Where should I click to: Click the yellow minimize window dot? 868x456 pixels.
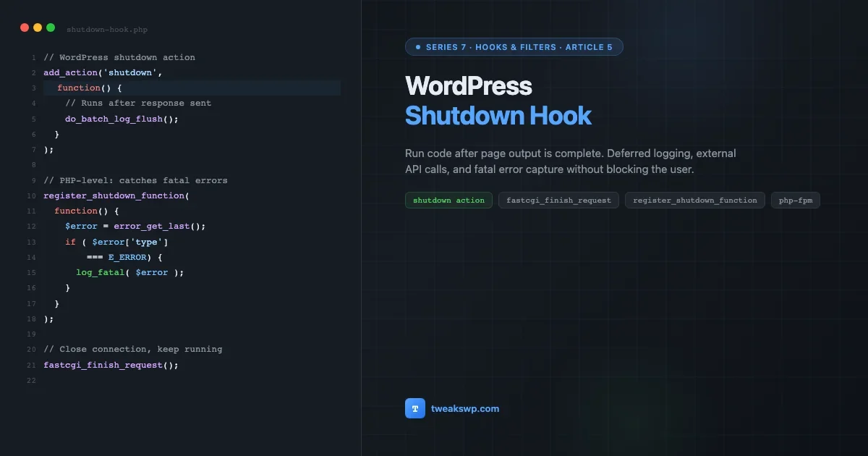pyautogui.click(x=38, y=28)
